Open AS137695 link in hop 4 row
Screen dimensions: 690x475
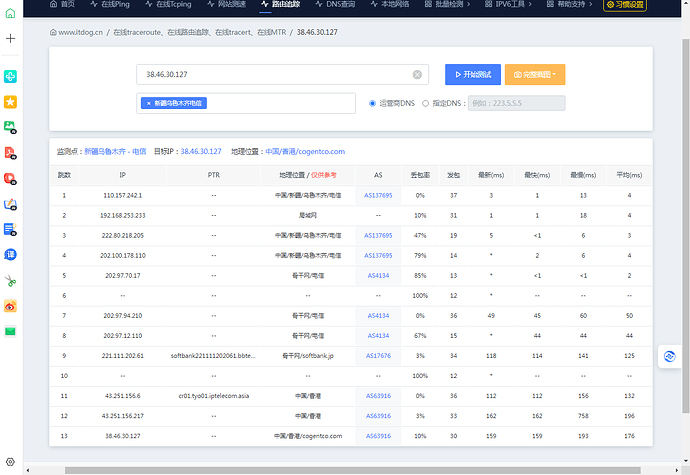click(378, 255)
